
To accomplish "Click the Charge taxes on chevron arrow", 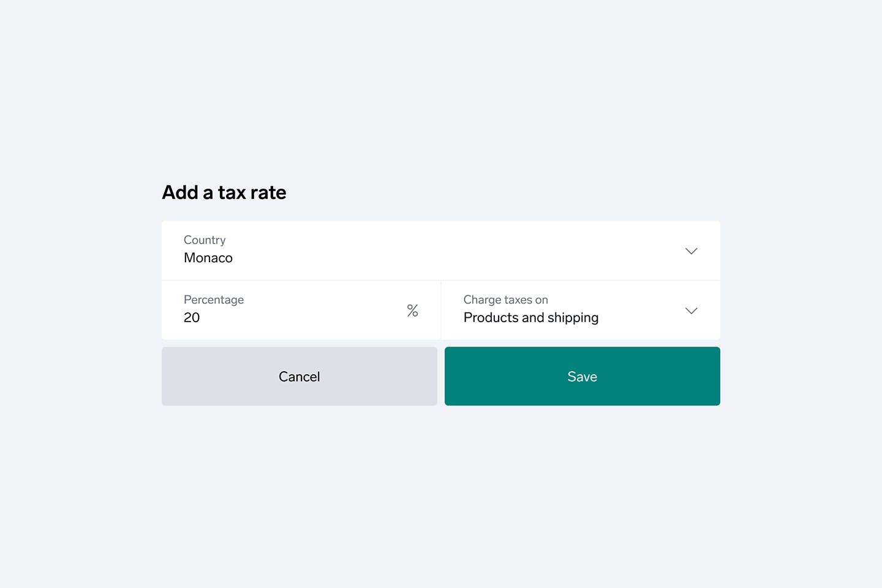I will point(691,311).
